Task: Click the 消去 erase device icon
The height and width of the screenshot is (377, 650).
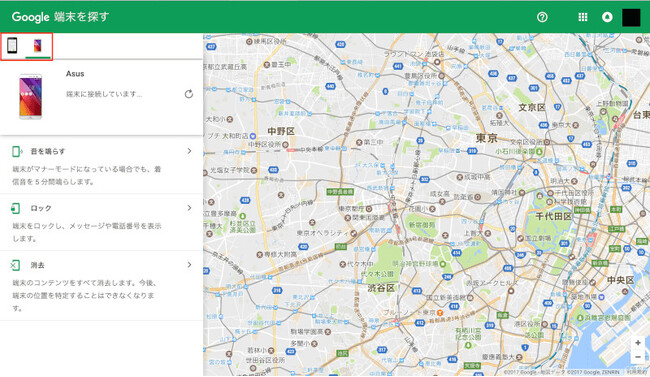Action: tap(15, 265)
